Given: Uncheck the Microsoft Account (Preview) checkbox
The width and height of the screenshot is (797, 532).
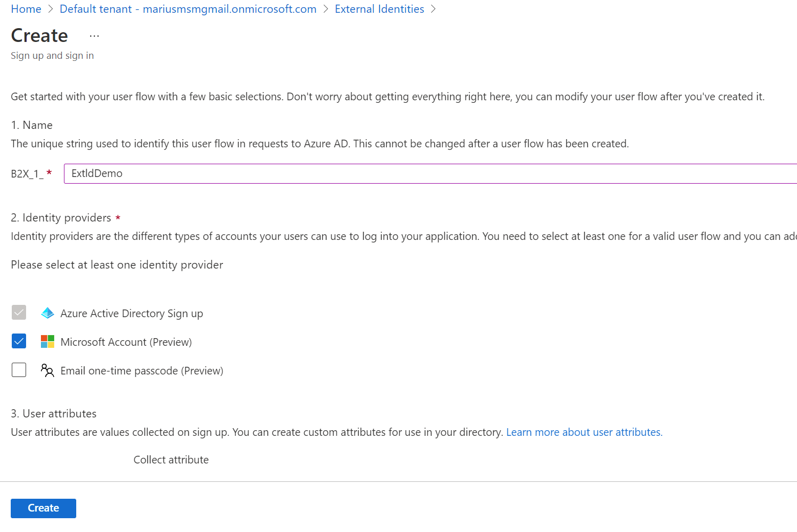Looking at the screenshot, I should tap(19, 341).
